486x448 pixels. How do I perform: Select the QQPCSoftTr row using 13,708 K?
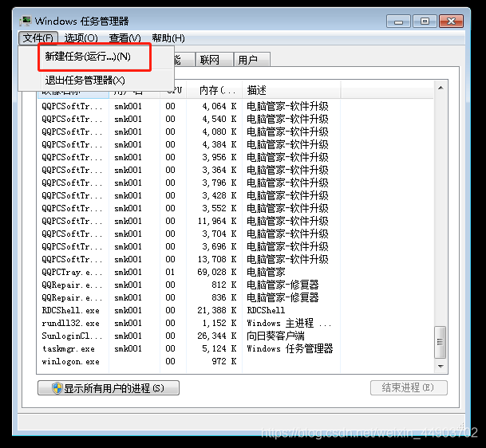[188, 259]
